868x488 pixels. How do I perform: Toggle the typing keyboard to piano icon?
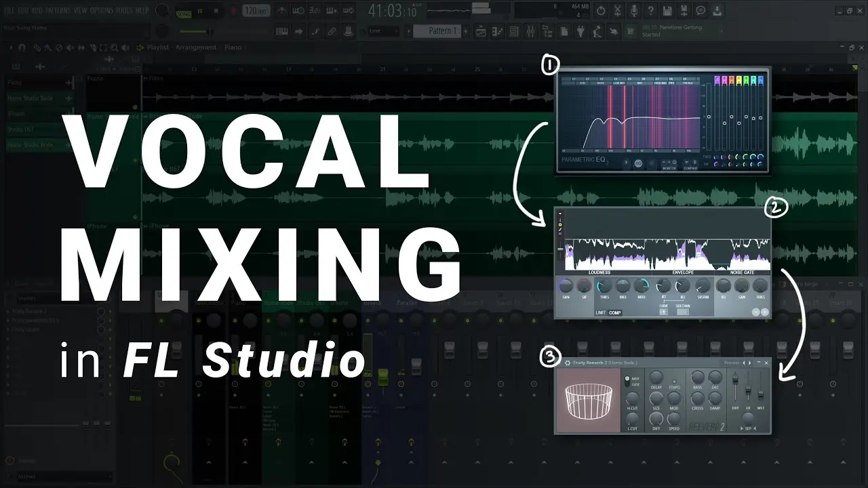[x=281, y=31]
